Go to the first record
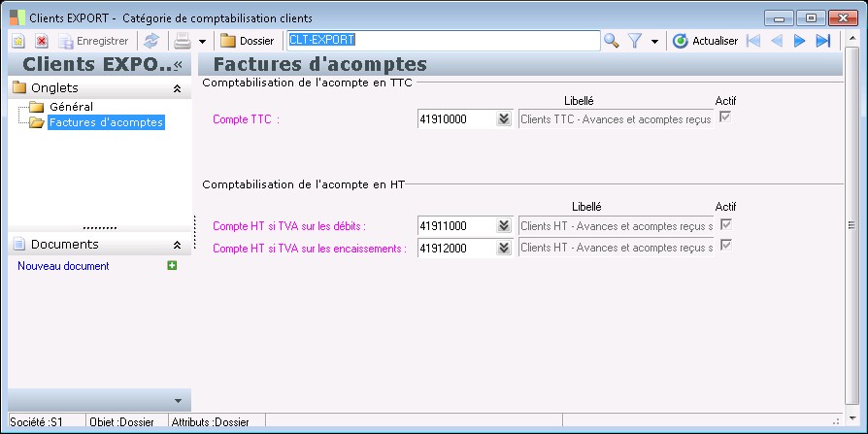This screenshot has height=434, width=868. coord(752,41)
